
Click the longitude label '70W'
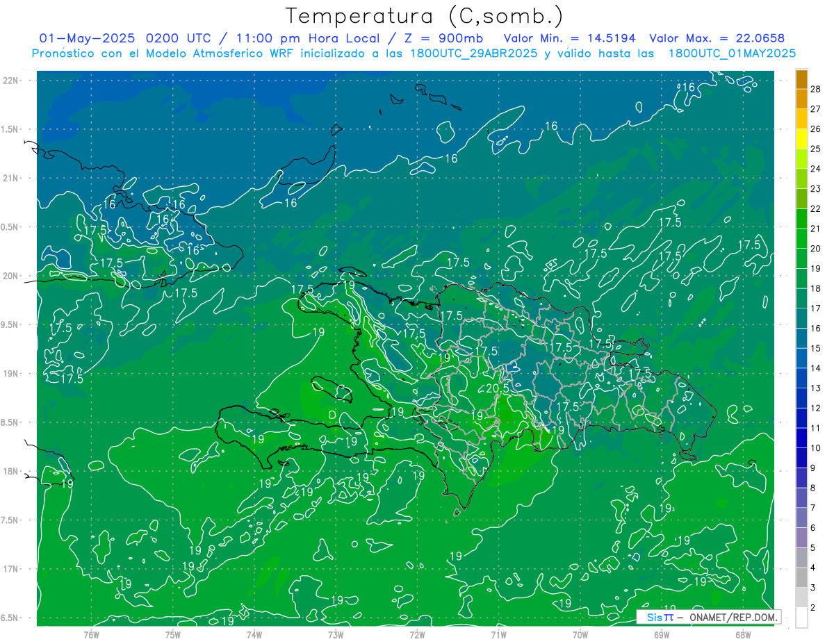[x=580, y=634]
